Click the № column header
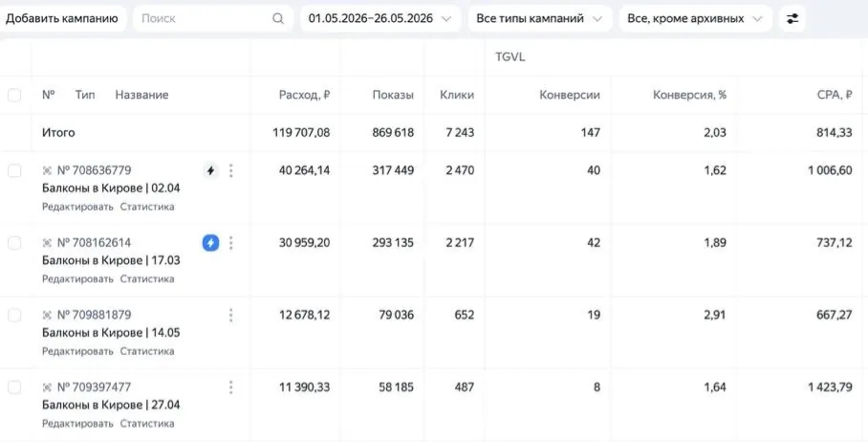 pyautogui.click(x=49, y=96)
